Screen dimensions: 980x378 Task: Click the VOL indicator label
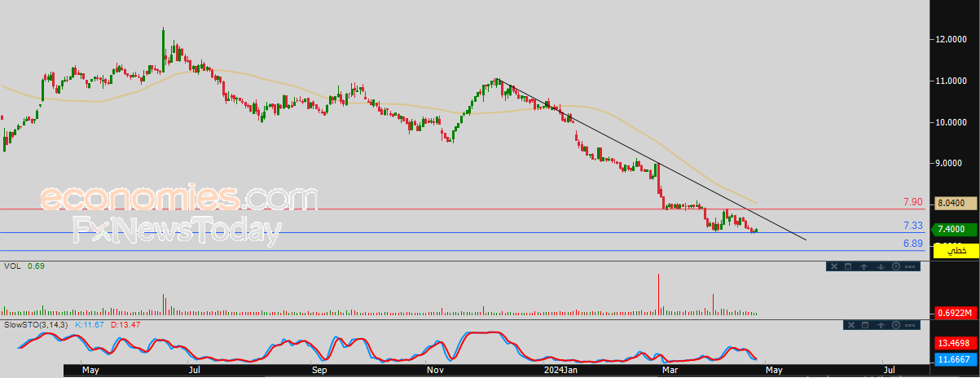tap(12, 266)
